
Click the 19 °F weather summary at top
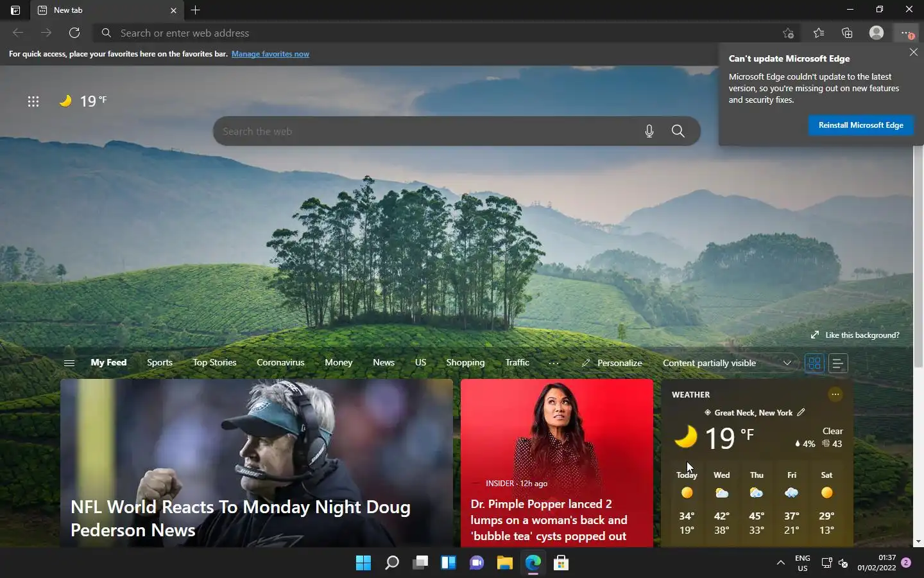pos(84,101)
